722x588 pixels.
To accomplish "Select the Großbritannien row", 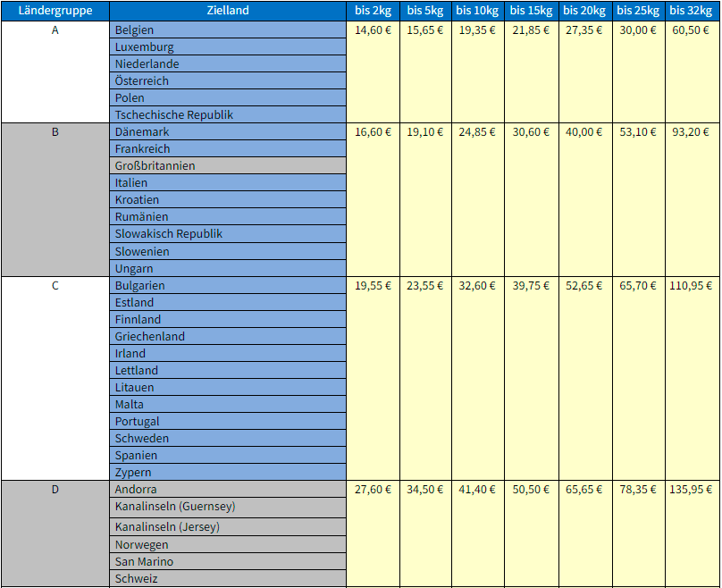I will pyautogui.click(x=227, y=166).
